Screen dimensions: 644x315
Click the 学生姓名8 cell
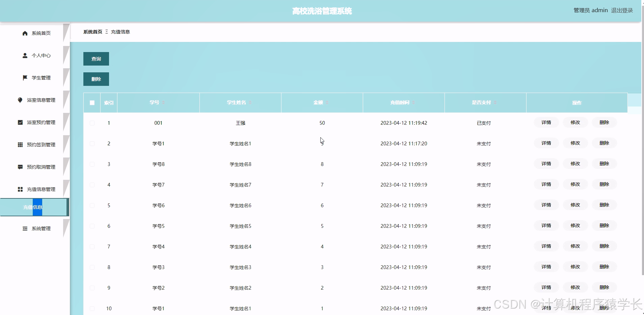click(240, 164)
